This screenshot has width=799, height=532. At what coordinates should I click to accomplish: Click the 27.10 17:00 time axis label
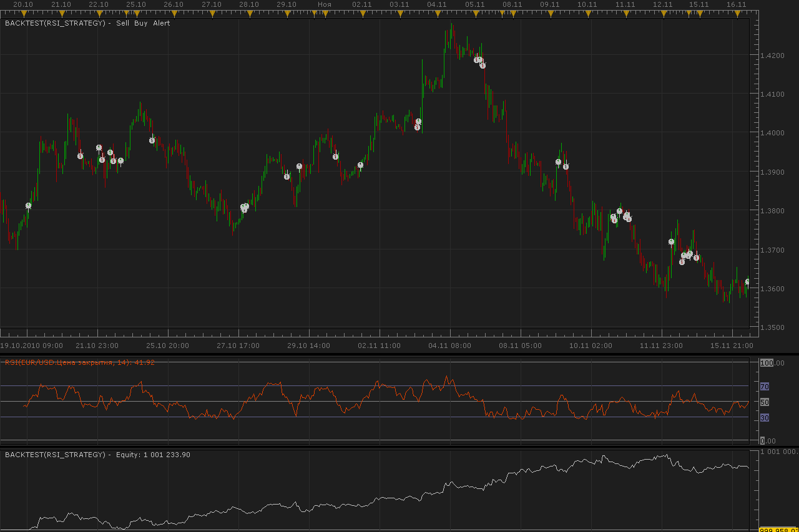(x=238, y=345)
